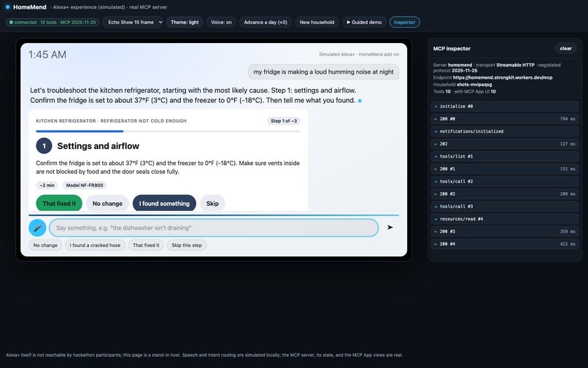Click the HomeMend logo dot
Screen dimensions: 588x368
tap(7, 7)
